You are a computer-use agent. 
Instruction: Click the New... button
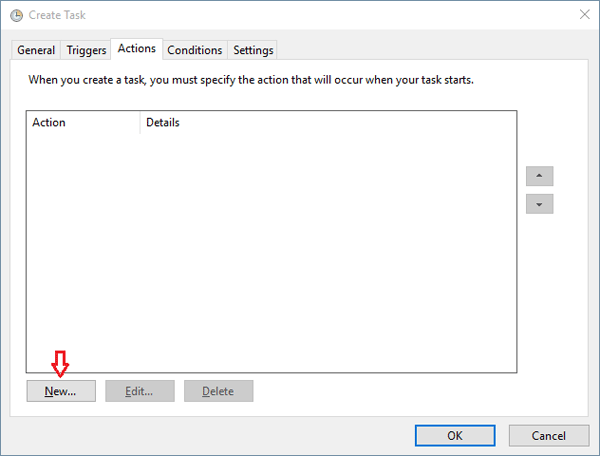tap(60, 391)
